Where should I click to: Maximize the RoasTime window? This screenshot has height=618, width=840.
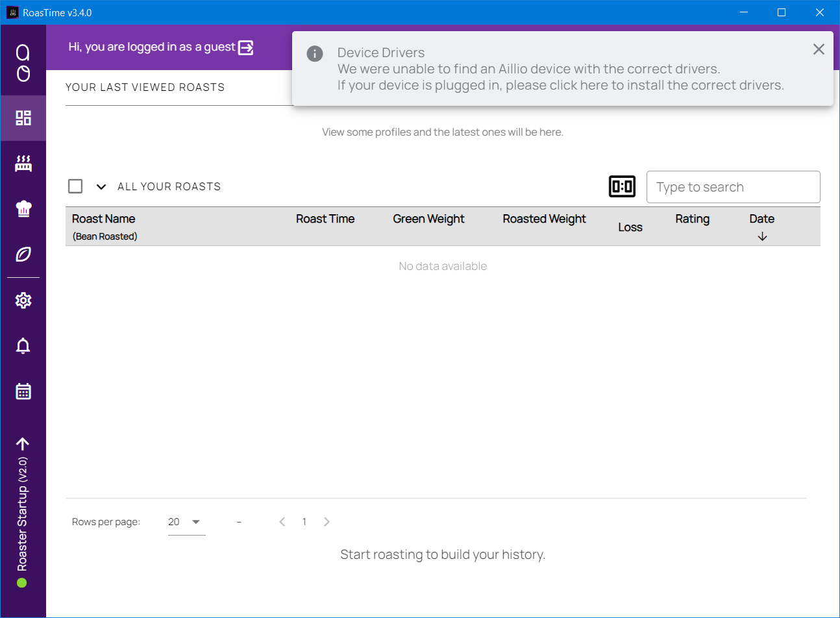click(782, 12)
